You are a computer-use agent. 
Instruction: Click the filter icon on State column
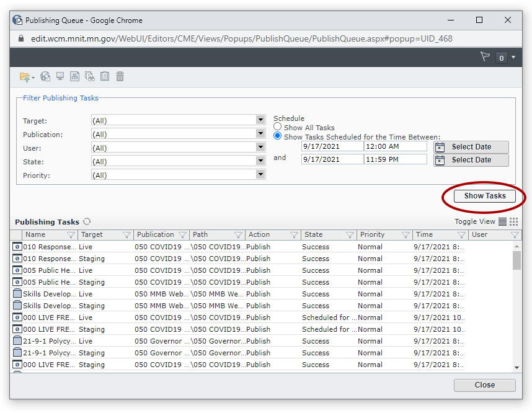[x=350, y=235]
